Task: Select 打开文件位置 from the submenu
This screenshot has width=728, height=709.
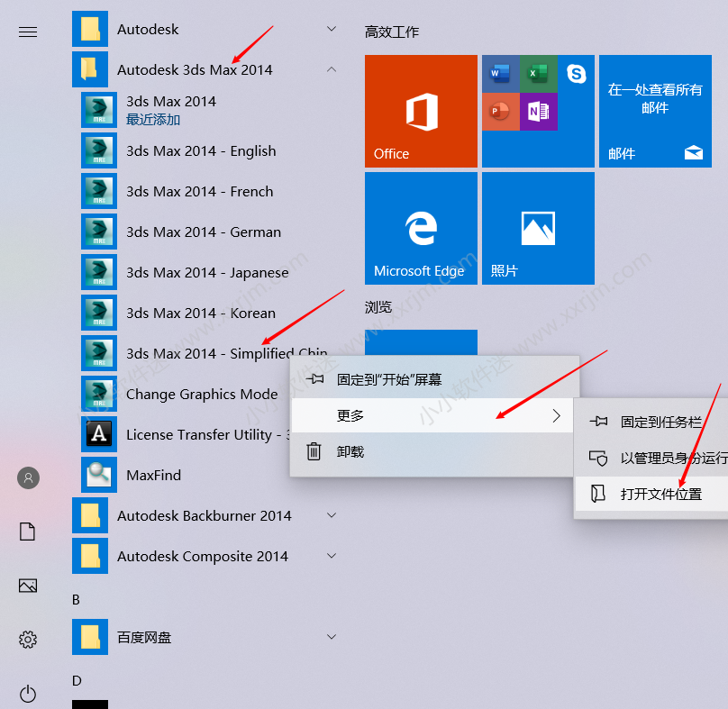Action: [x=660, y=494]
